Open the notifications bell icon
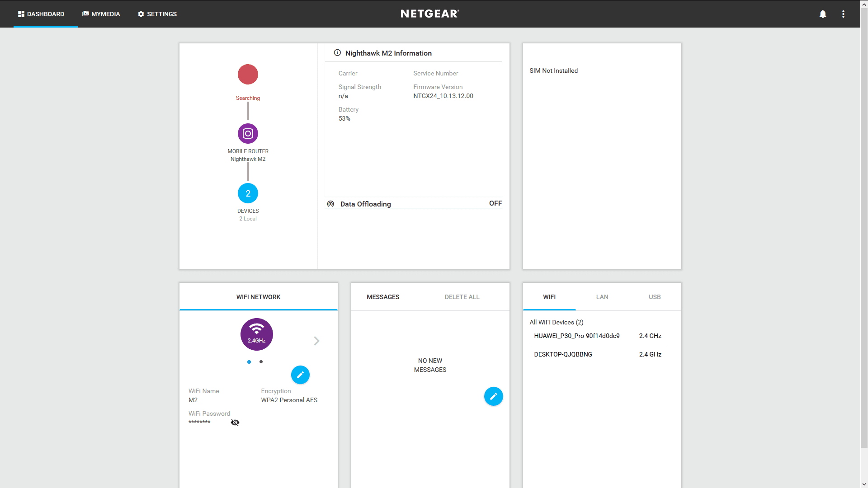This screenshot has width=868, height=488. click(x=823, y=14)
